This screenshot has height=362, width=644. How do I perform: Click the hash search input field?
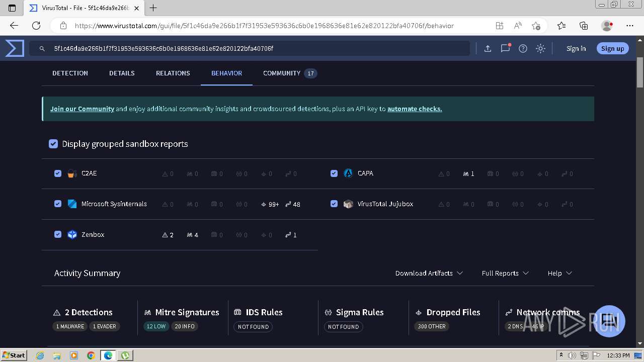click(x=249, y=49)
